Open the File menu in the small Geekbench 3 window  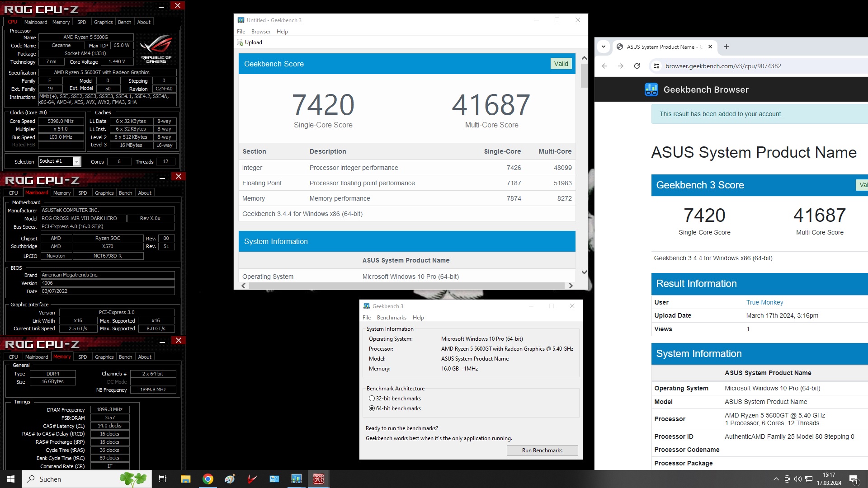[367, 318]
